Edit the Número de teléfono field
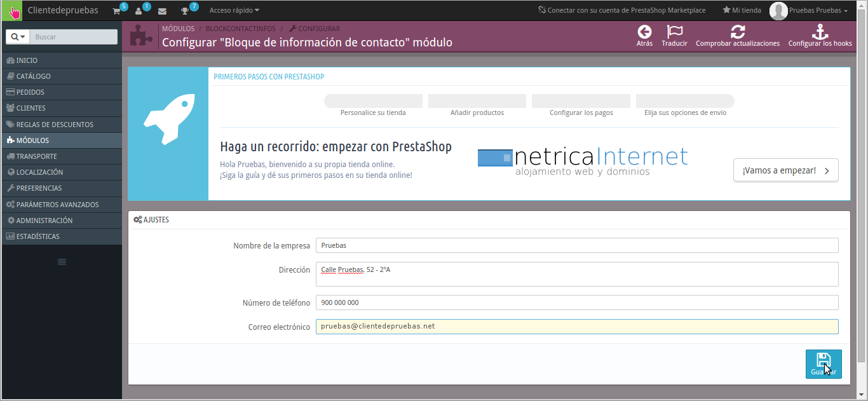This screenshot has width=868, height=401. (577, 302)
